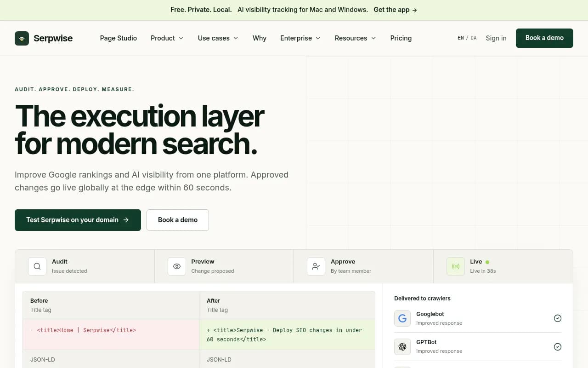Click Test Serpwise on your domain
Image resolution: width=588 pixels, height=368 pixels.
(78, 220)
